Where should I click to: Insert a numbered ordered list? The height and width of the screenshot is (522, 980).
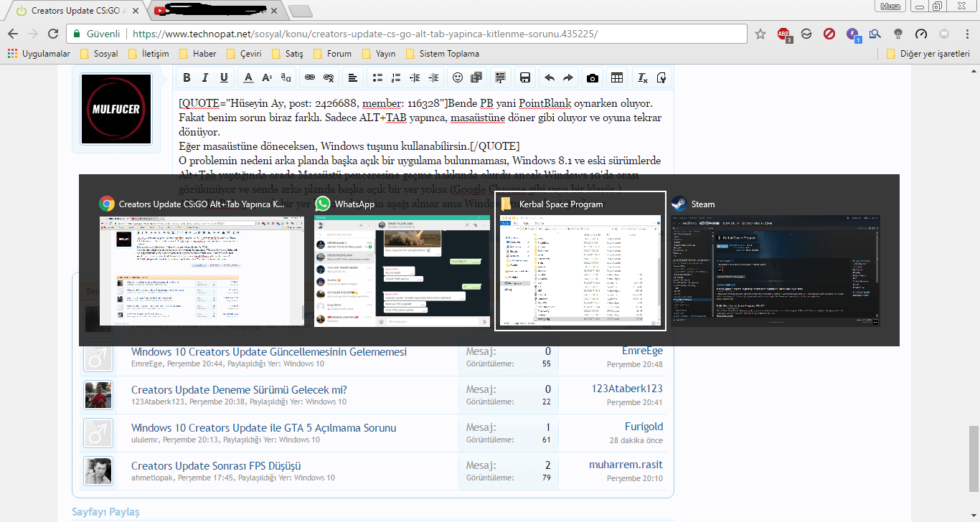pyautogui.click(x=396, y=77)
